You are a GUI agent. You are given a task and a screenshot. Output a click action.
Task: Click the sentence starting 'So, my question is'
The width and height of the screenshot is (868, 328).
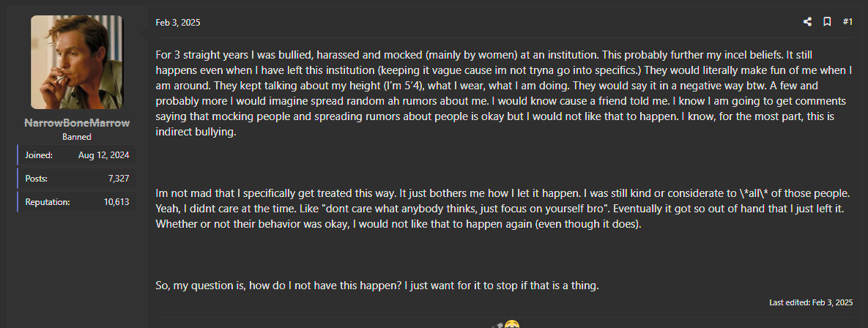(377, 286)
